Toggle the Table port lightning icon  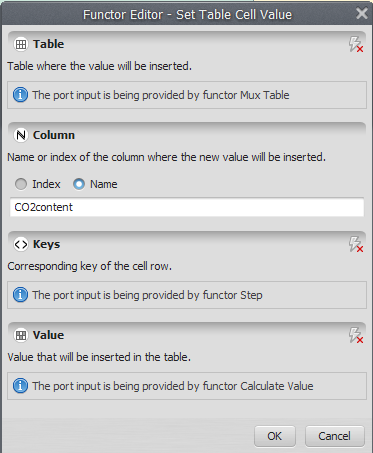tap(356, 44)
